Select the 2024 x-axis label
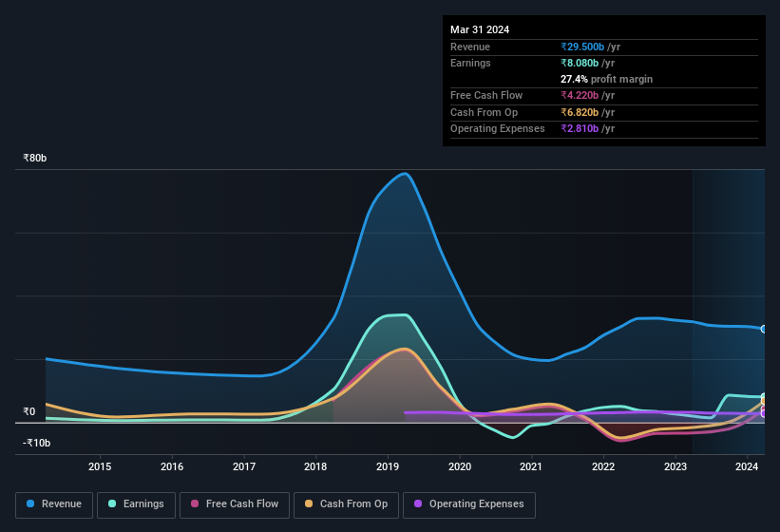 pos(747,466)
